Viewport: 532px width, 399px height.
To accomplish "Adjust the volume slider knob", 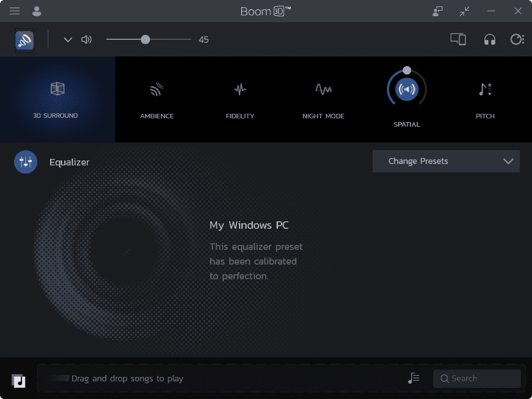I will coord(145,40).
